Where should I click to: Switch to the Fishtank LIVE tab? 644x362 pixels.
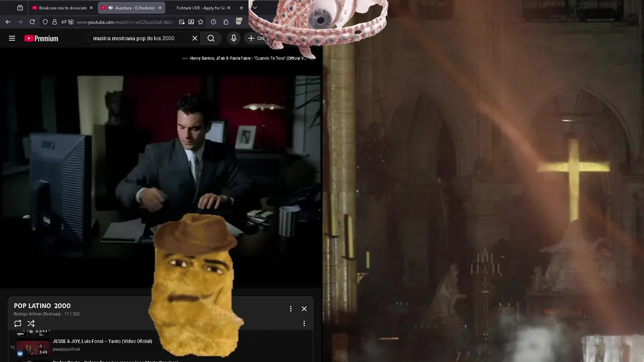click(x=200, y=8)
